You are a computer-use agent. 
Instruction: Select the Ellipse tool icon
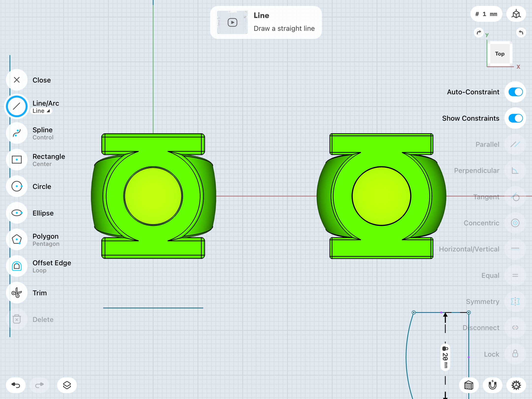tap(17, 213)
